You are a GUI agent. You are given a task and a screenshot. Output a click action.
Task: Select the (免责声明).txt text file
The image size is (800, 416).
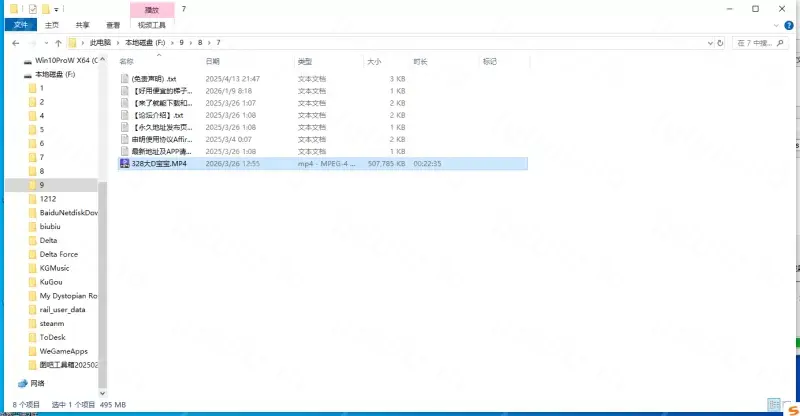152,78
